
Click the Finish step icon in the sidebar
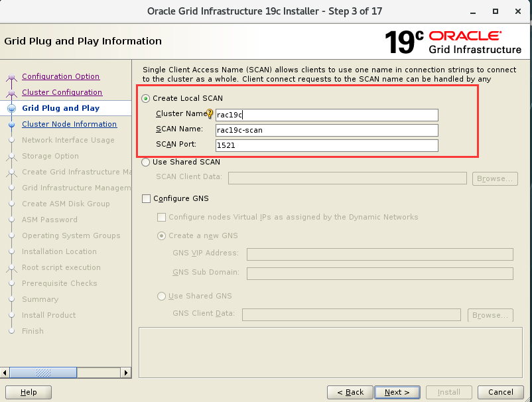tap(11, 331)
